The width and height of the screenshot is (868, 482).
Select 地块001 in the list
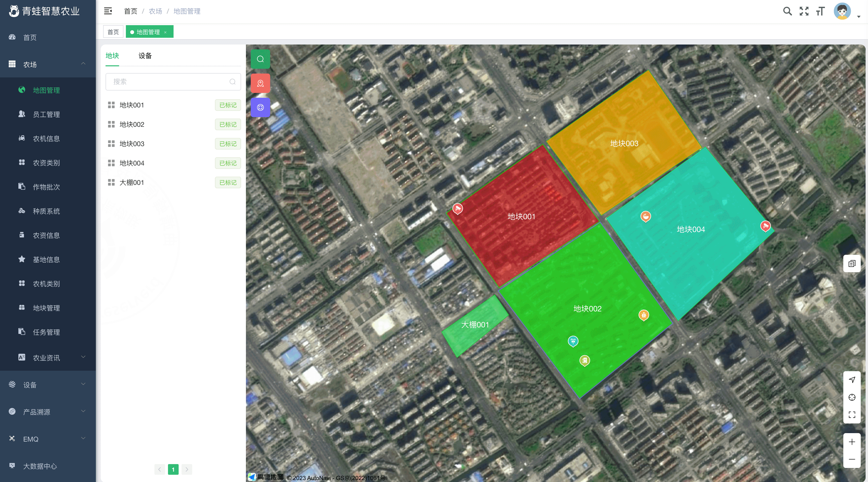point(174,105)
